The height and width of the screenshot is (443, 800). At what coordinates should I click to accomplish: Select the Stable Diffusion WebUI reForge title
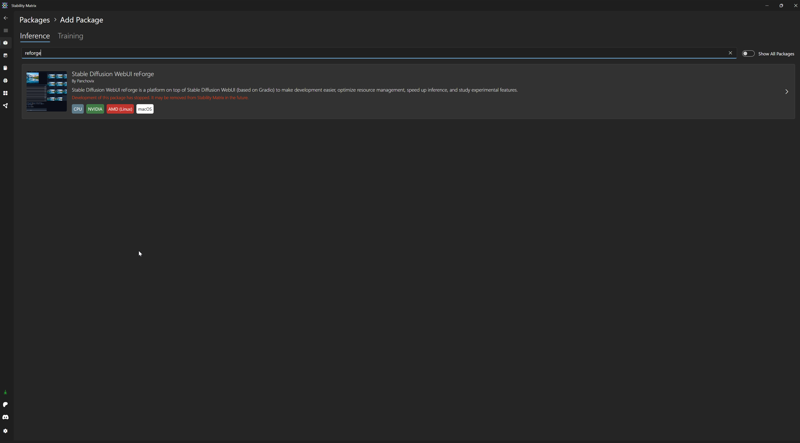pyautogui.click(x=113, y=74)
